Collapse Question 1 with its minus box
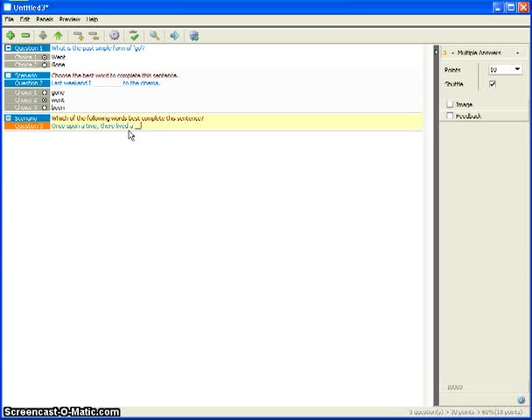This screenshot has width=532, height=420. click(9, 48)
